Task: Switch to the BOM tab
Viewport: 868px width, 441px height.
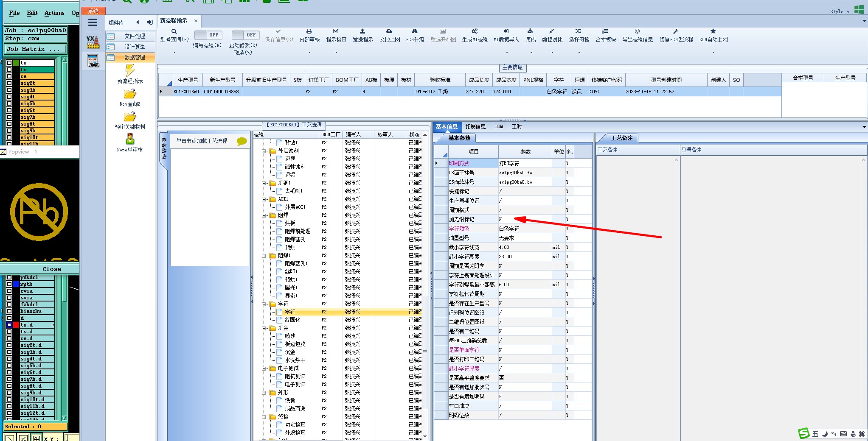Action: tap(499, 126)
